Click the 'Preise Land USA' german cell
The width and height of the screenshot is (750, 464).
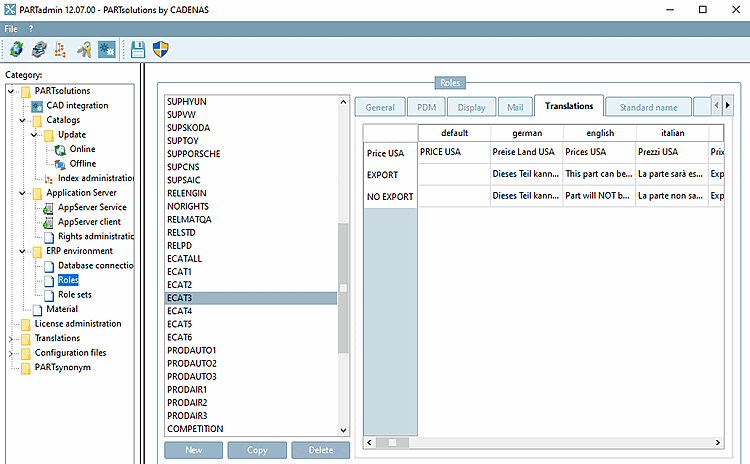tap(527, 152)
